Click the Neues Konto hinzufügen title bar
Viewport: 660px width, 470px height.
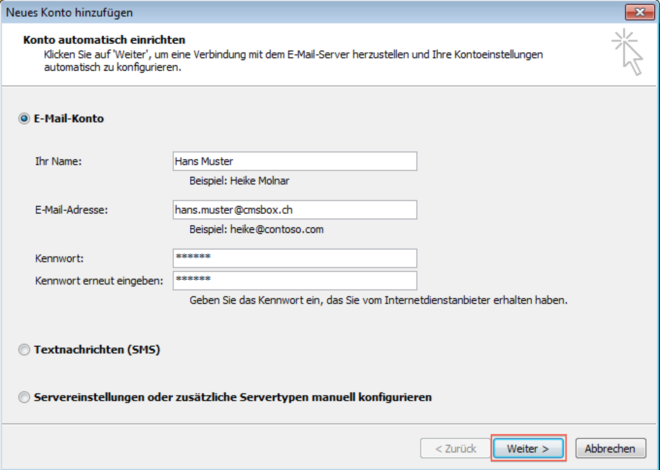click(x=300, y=12)
